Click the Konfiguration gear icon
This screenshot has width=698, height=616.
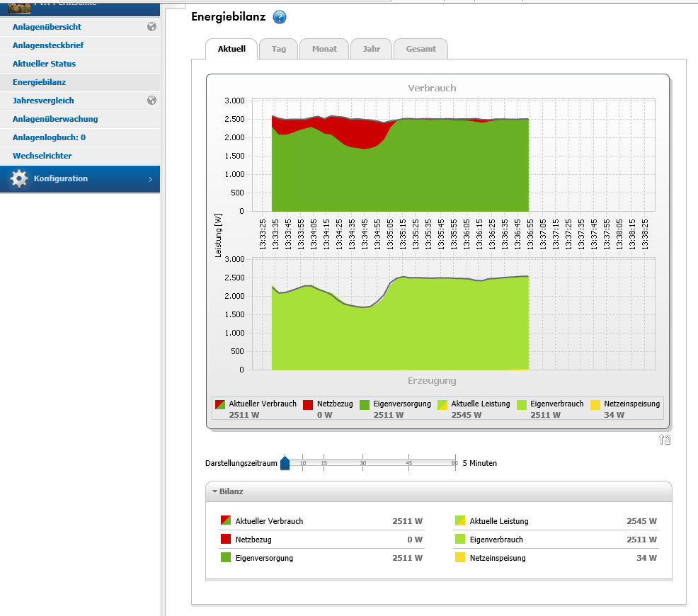[x=19, y=179]
